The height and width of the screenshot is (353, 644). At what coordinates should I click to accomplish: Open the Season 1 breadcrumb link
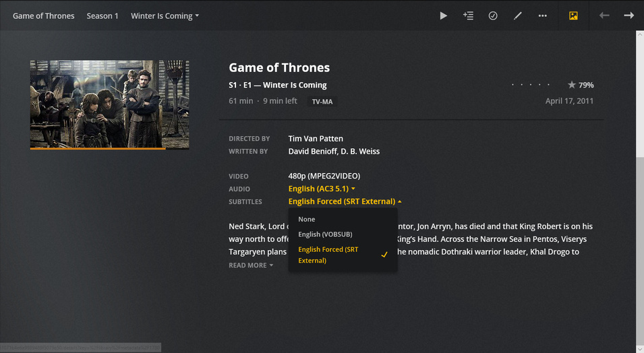pos(103,16)
